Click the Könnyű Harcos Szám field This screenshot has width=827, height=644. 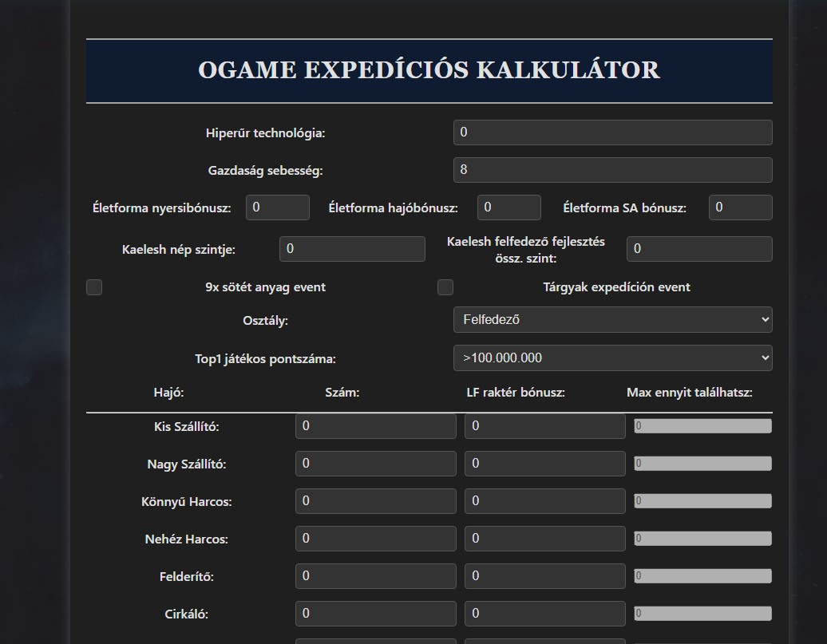click(376, 501)
